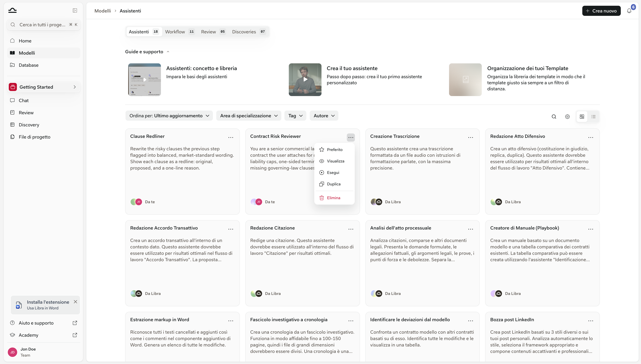
Task: Open Discovery in the sidebar
Action: pos(44,125)
